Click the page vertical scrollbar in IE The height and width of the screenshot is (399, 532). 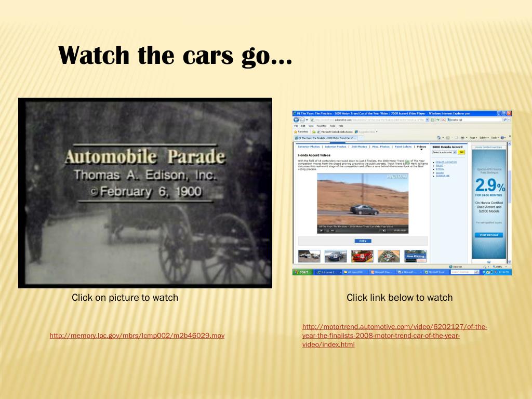pyautogui.click(x=509, y=203)
